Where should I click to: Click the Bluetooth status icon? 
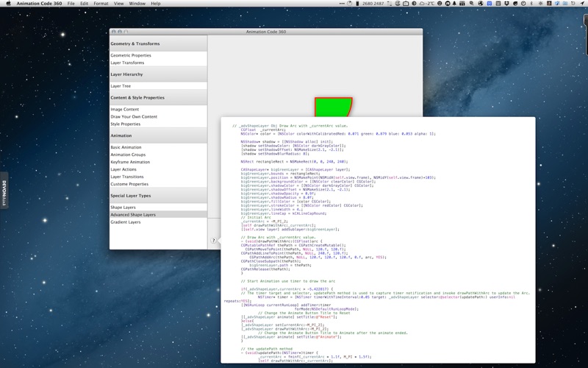coord(531,4)
